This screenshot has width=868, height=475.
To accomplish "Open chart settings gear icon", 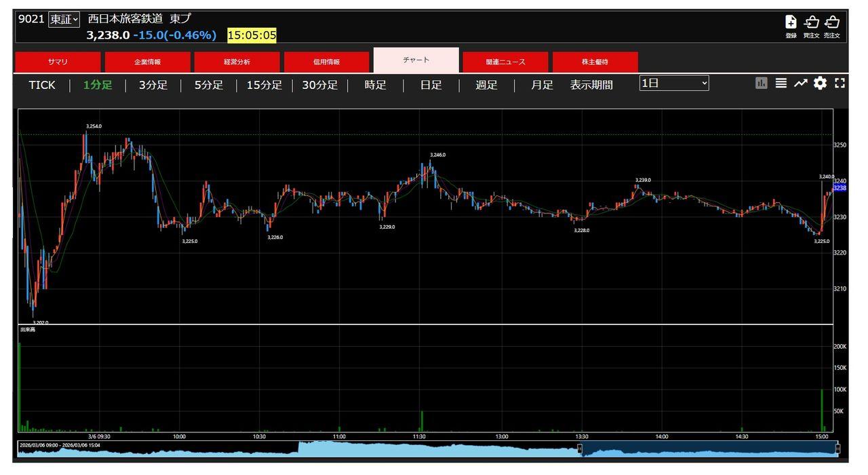I will [821, 83].
